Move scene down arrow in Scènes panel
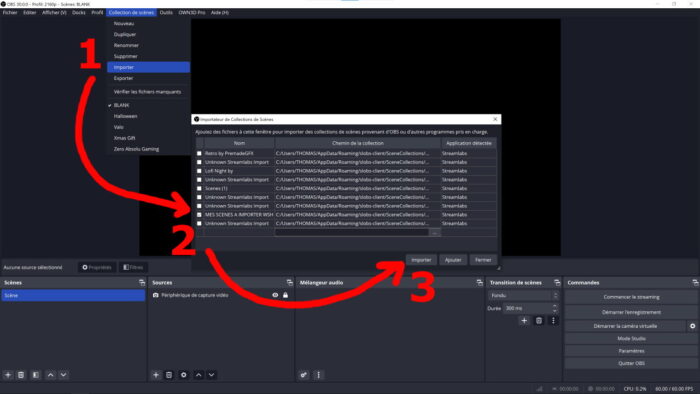This screenshot has width=700, height=394. [63, 375]
